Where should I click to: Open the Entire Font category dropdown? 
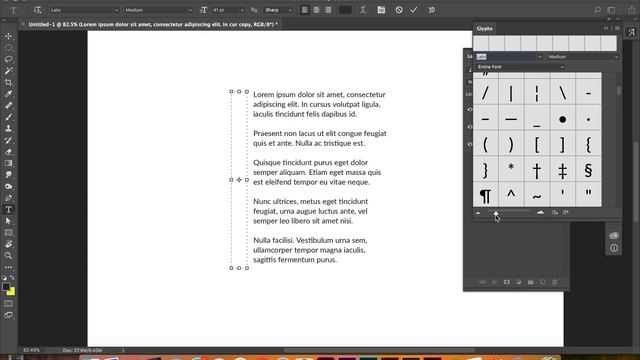(520, 67)
